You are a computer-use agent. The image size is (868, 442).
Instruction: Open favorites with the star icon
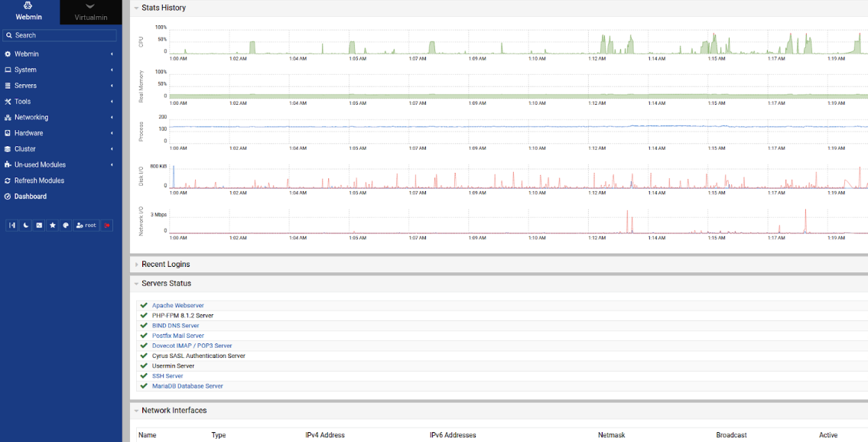coord(53,225)
